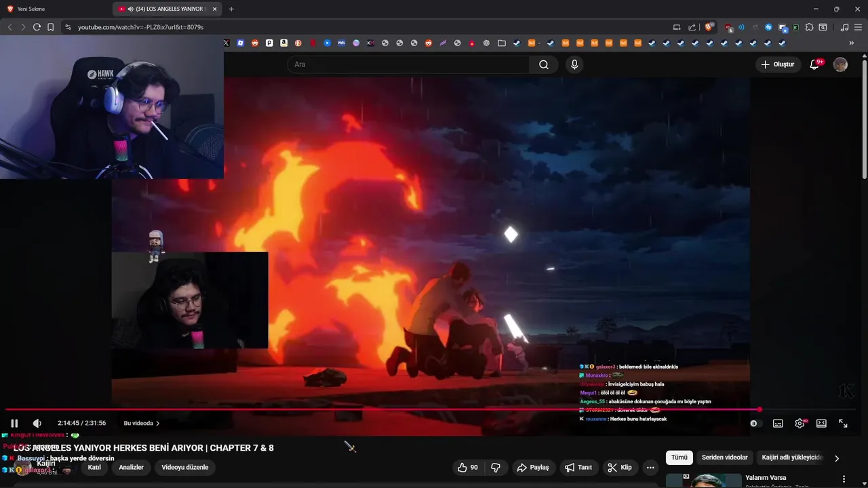
Task: Bookmark this page
Action: [x=50, y=27]
